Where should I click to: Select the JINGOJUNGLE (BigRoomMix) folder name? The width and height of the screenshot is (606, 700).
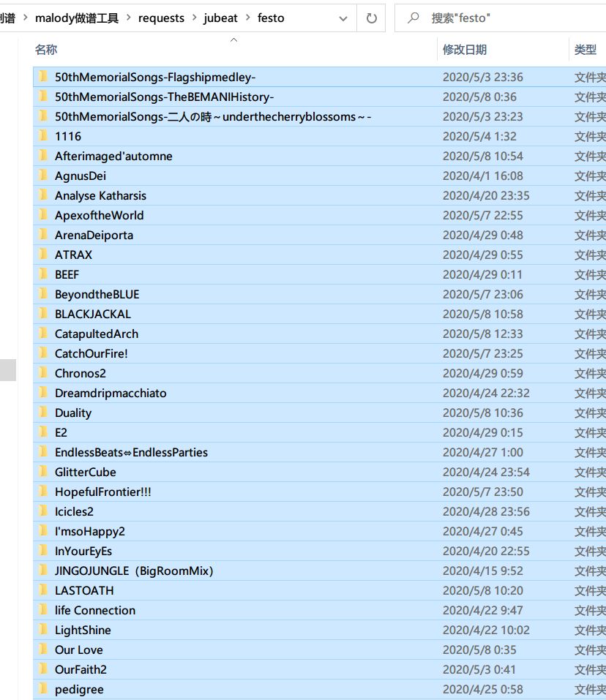pos(134,571)
